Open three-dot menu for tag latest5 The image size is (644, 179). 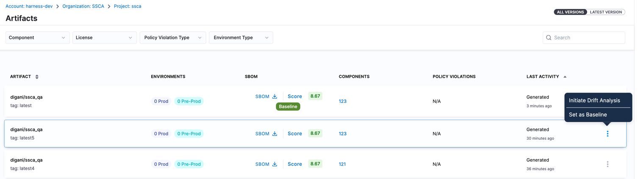pos(608,134)
